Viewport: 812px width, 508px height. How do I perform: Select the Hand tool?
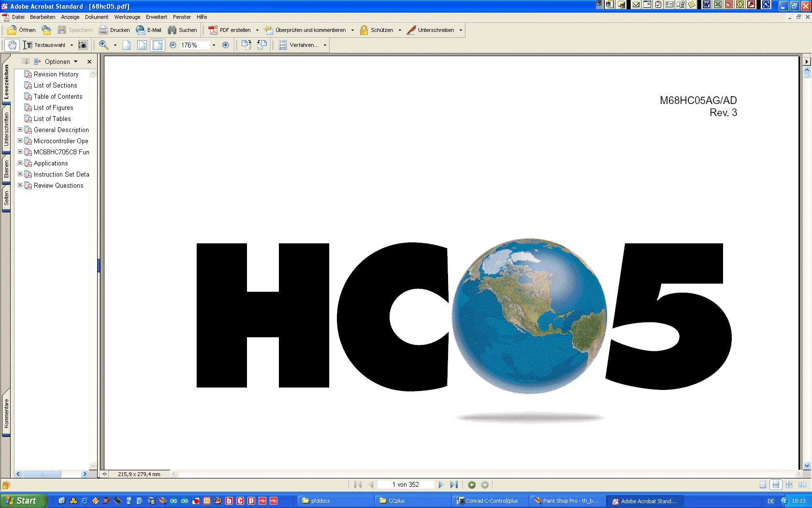click(12, 45)
